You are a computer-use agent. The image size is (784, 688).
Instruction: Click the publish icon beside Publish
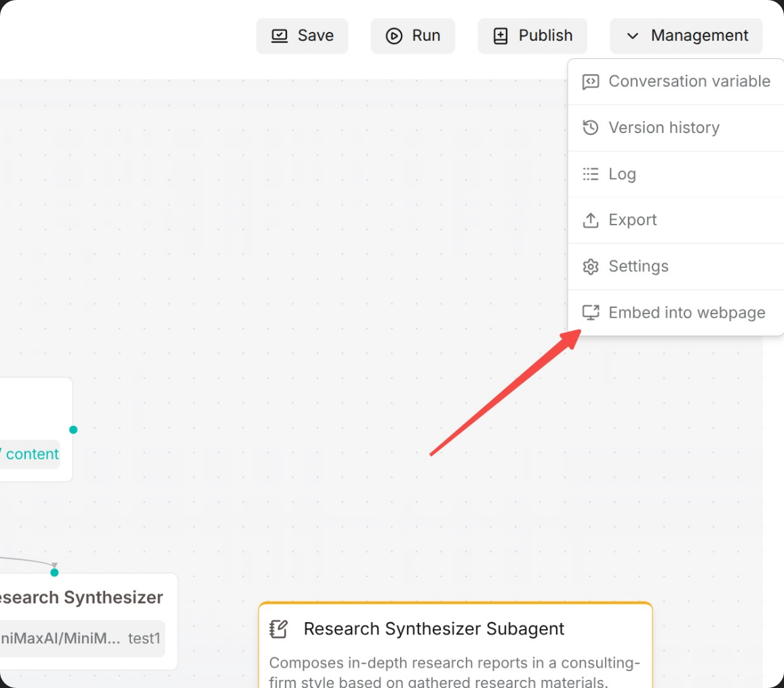point(501,36)
